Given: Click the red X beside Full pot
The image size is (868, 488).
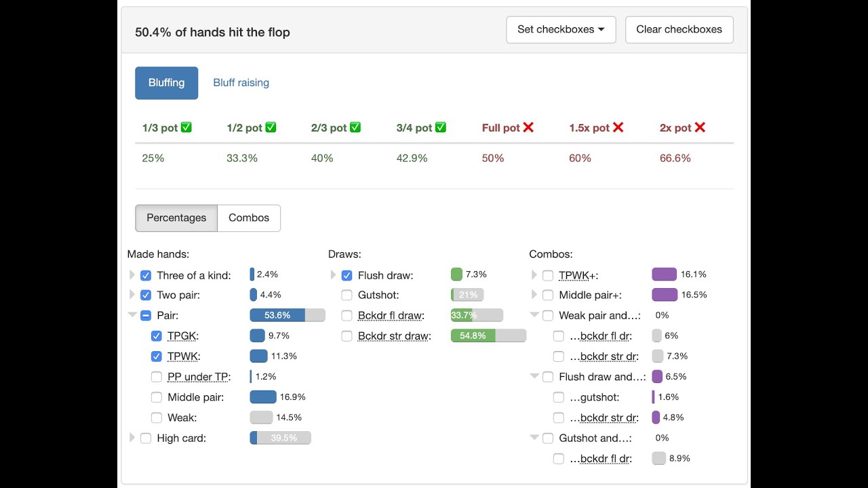Looking at the screenshot, I should coord(528,127).
